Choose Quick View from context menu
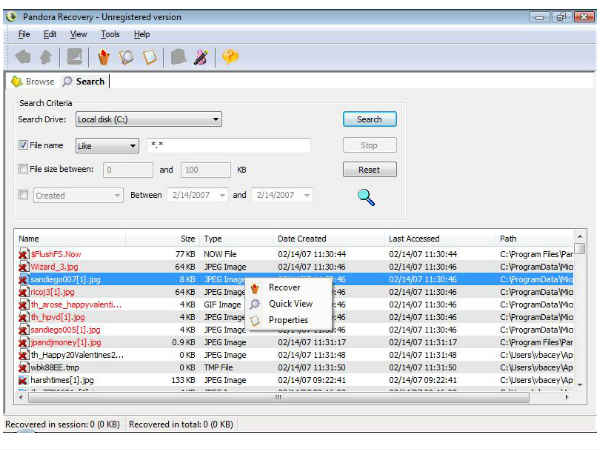The height and width of the screenshot is (450, 600). click(289, 304)
